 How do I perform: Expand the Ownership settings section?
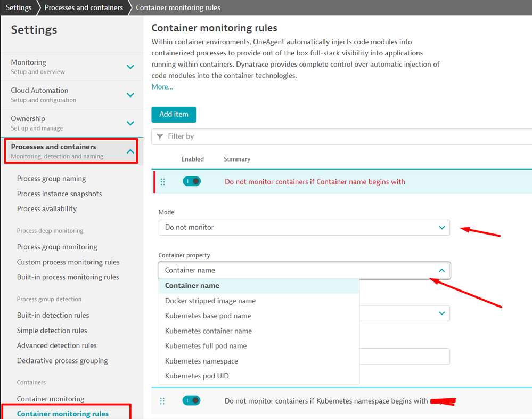[130, 123]
